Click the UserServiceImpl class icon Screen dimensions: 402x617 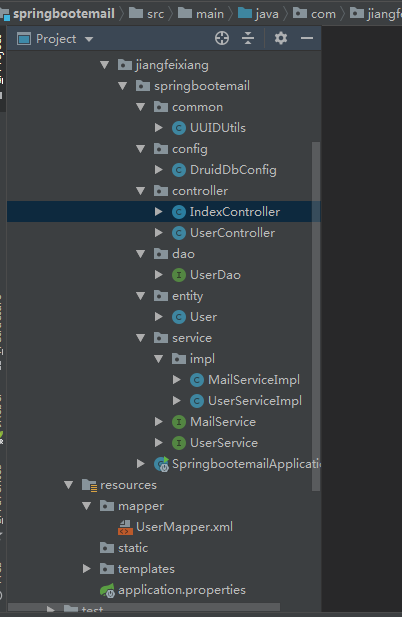[197, 401]
